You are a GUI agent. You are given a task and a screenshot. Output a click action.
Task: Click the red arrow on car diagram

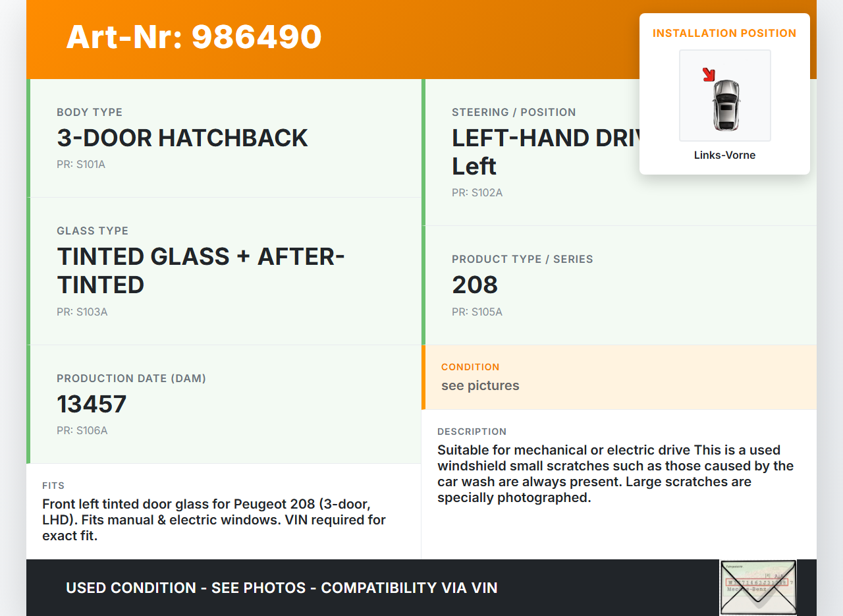pyautogui.click(x=709, y=74)
